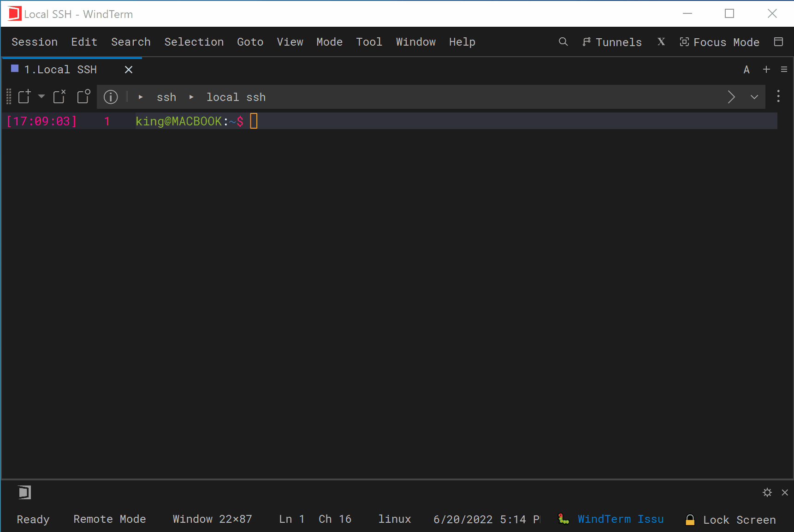
Task: Maximize the WindTerm window
Action: pyautogui.click(x=729, y=14)
